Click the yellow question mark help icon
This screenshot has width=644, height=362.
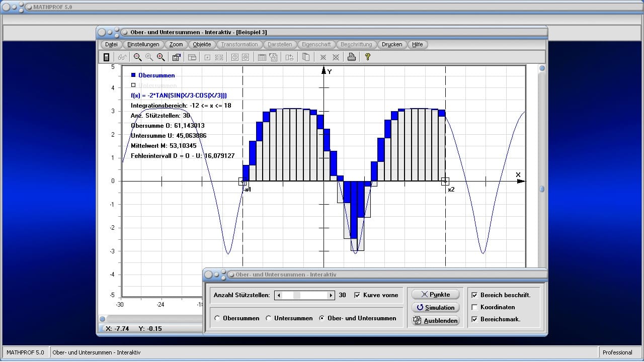click(x=368, y=57)
